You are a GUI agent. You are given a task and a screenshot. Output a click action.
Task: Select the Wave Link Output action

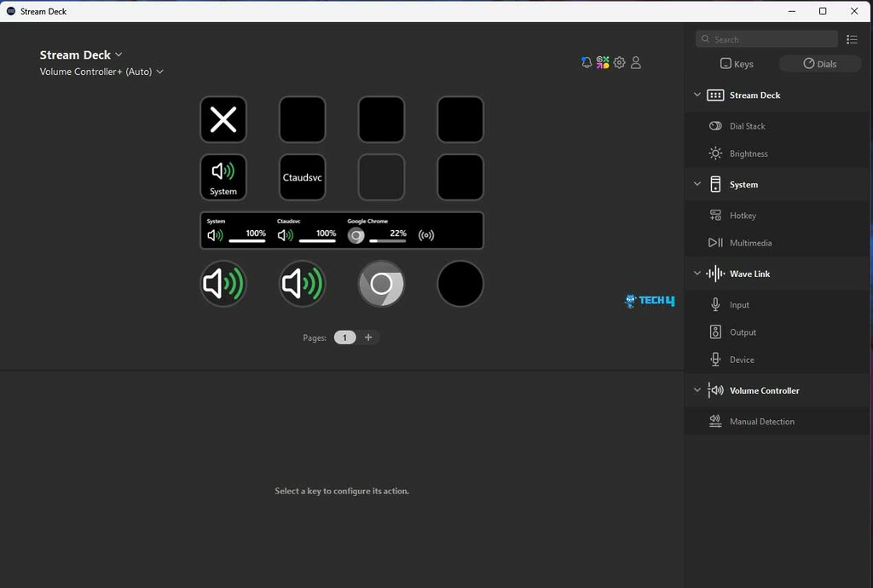pos(743,331)
